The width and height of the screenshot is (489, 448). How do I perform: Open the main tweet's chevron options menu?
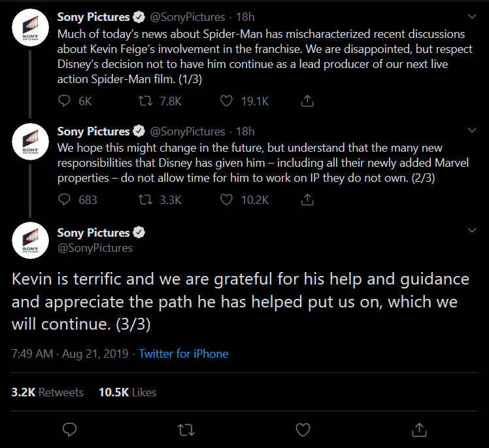(x=472, y=231)
